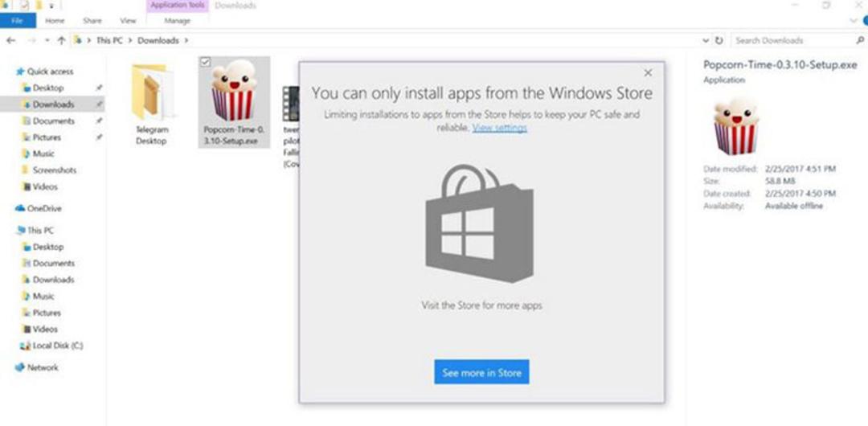This screenshot has height=426, width=868.
Task: Select This PC in the navigation pane
Action: [x=40, y=231]
